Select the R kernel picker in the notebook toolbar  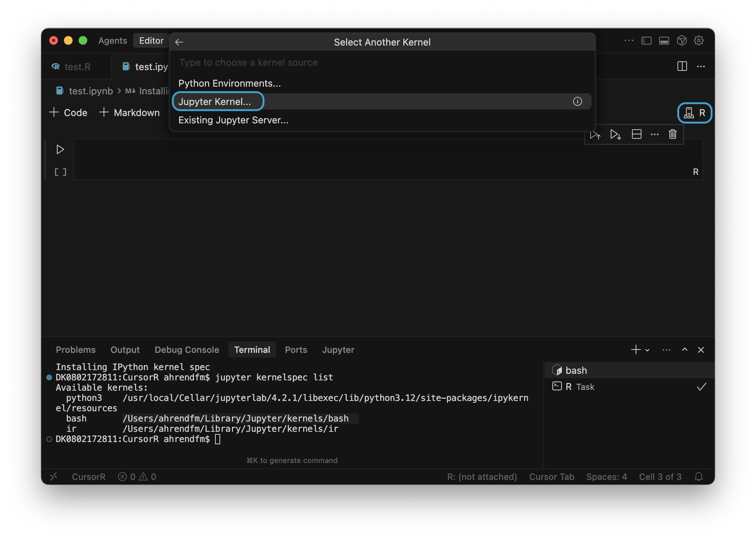point(695,113)
